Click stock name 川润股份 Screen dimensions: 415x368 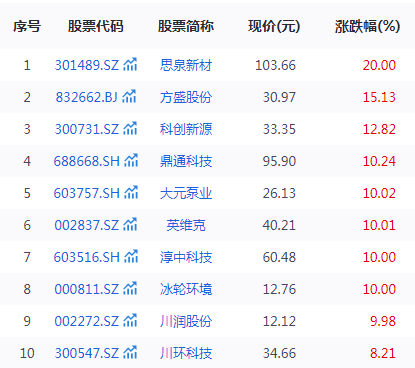click(x=186, y=321)
